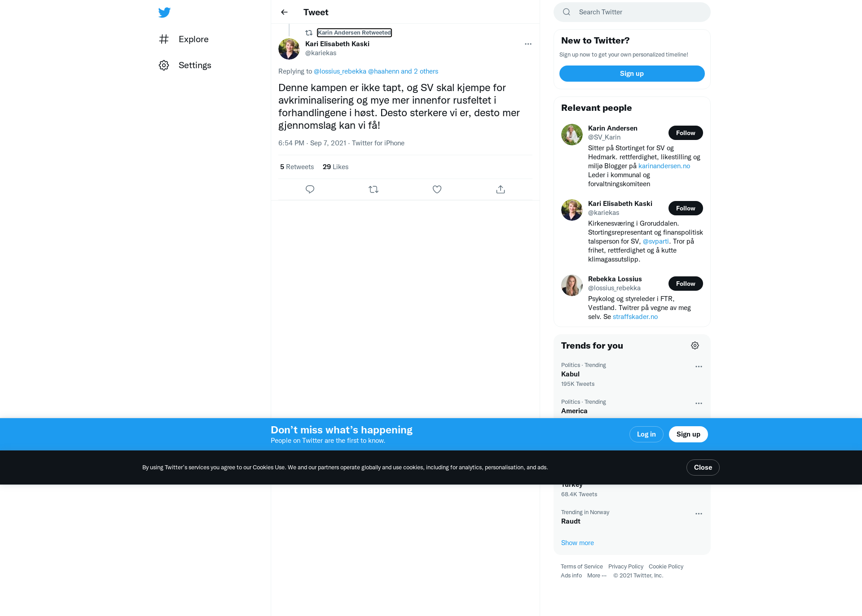Open tweet's three-dot more menu

528,44
